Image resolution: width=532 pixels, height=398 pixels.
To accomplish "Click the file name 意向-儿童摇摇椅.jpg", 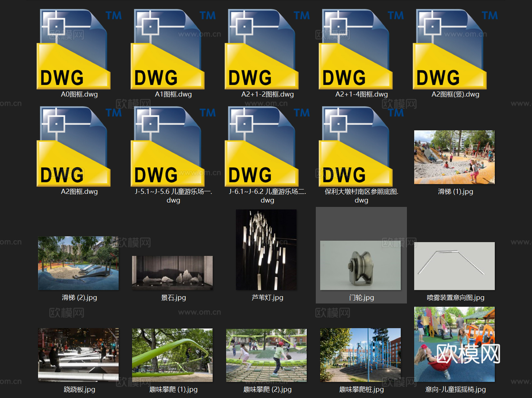I will click(x=455, y=389).
